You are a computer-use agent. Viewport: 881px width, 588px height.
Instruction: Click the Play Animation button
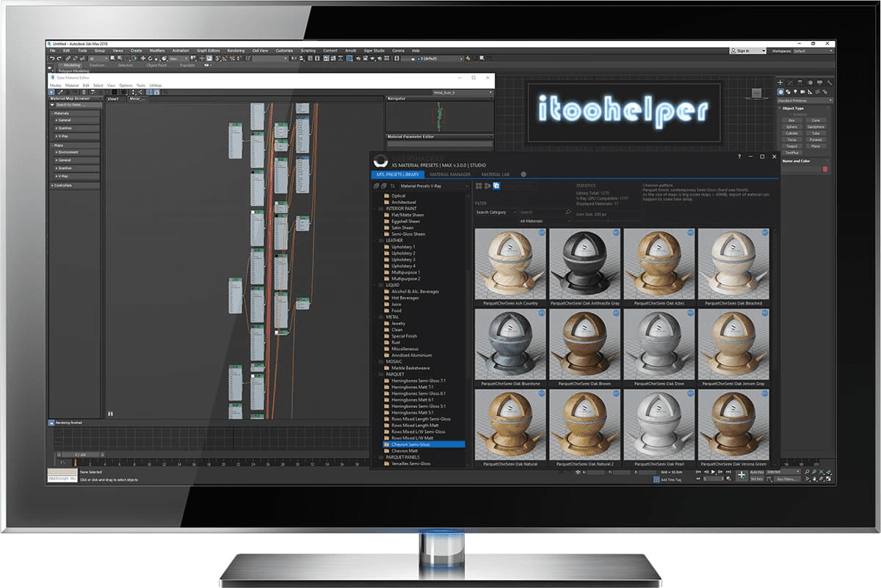[x=713, y=472]
